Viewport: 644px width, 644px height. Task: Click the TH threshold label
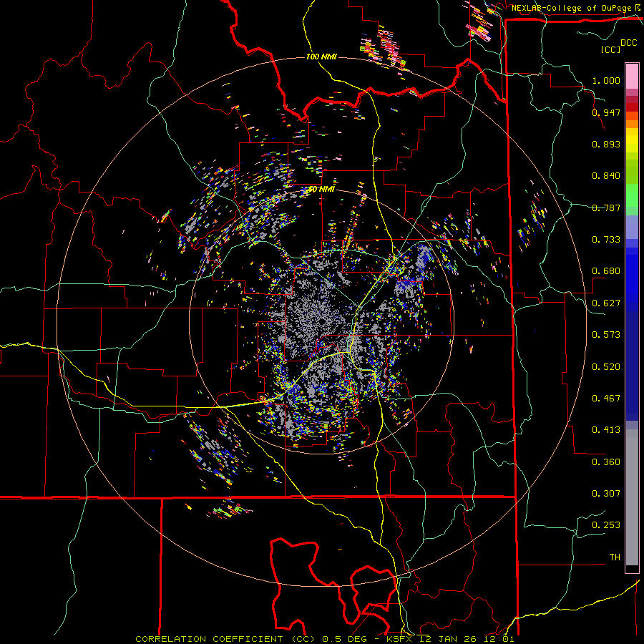point(615,557)
